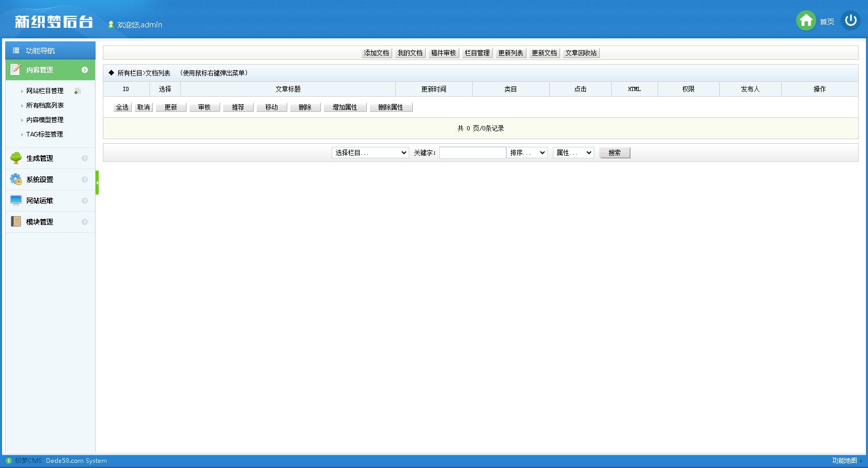Screen dimensions: 868x468
Task: Open 文章回收站
Action: (x=581, y=52)
